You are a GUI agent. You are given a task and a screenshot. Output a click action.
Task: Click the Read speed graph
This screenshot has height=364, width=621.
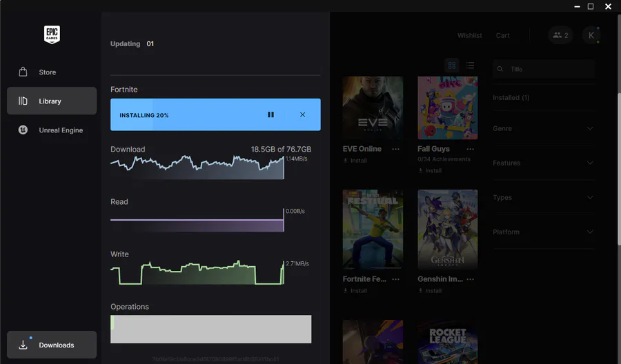pyautogui.click(x=197, y=221)
